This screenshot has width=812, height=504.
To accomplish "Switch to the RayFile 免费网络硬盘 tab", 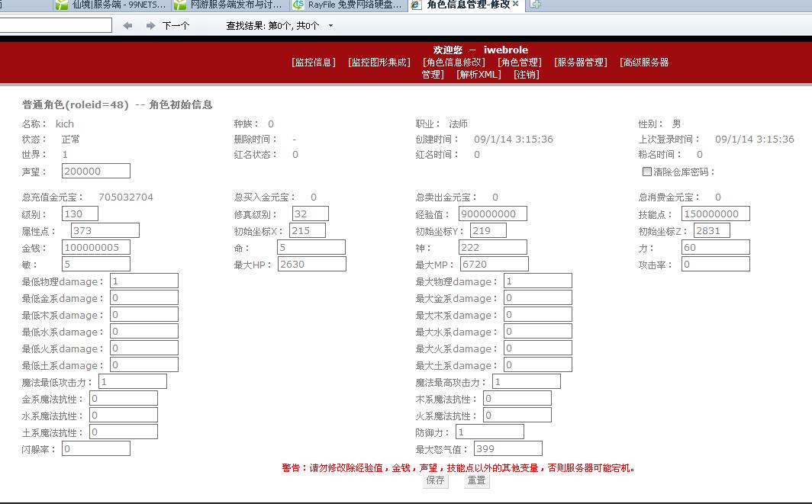I will tap(350, 5).
